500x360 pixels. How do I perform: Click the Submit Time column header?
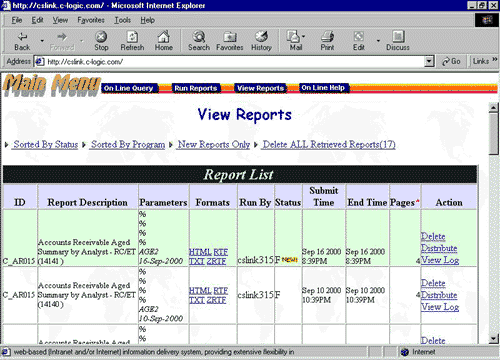[x=324, y=197]
